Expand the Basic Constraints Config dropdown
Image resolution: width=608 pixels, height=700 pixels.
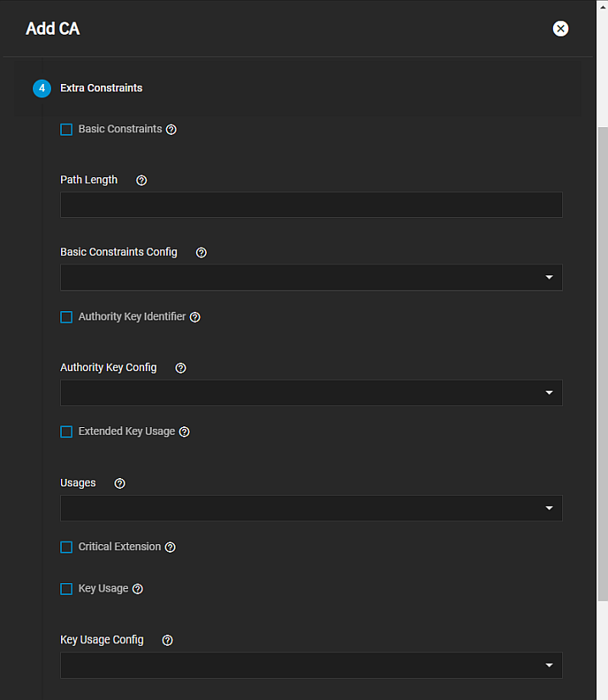(x=311, y=277)
